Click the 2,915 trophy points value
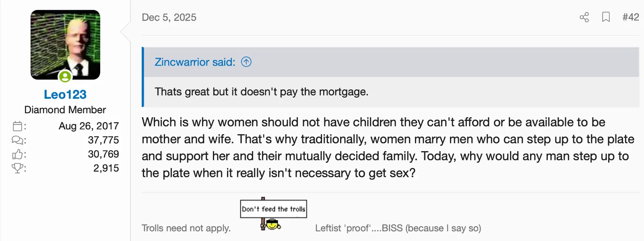The height and width of the screenshot is (241, 644). point(106,168)
